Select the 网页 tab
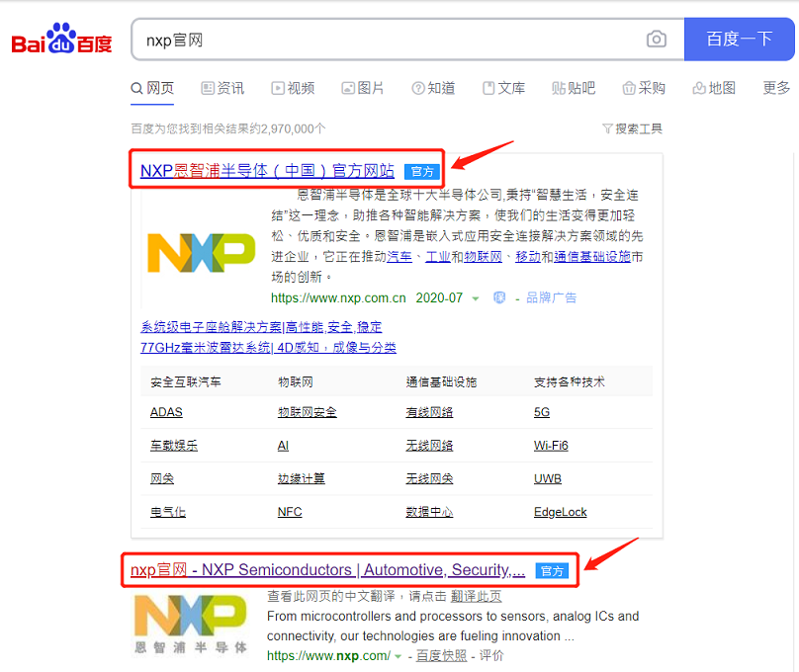This screenshot has width=799, height=672. pyautogui.click(x=152, y=88)
